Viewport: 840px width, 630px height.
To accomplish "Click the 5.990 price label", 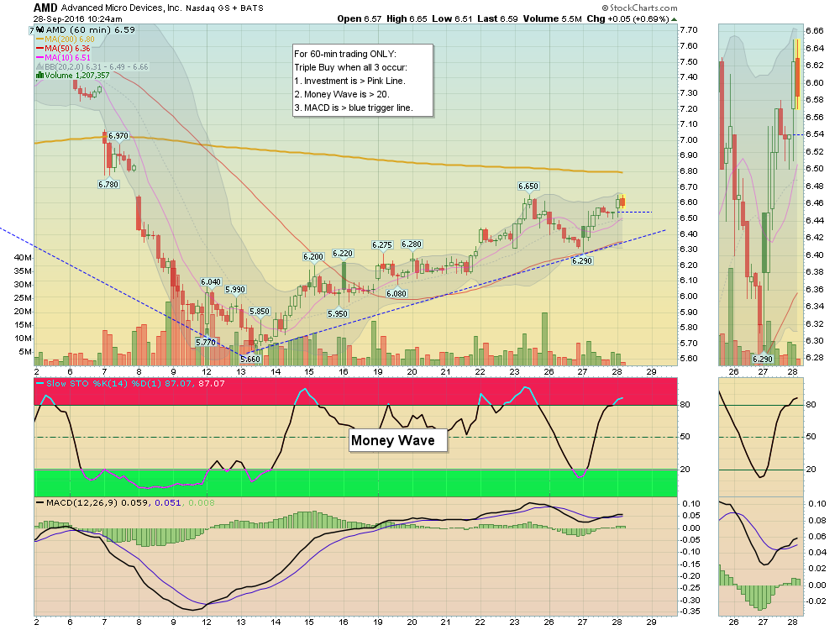I will click(x=235, y=289).
